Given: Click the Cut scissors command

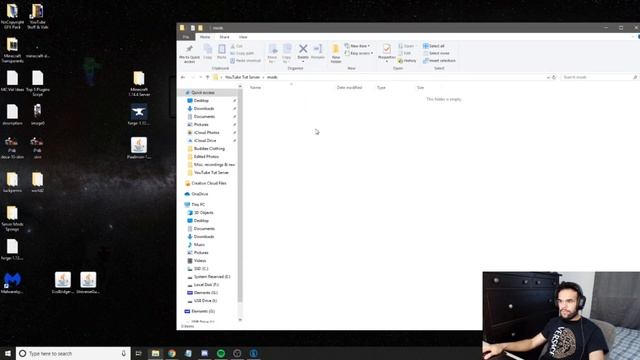Looking at the screenshot, I should [x=237, y=46].
